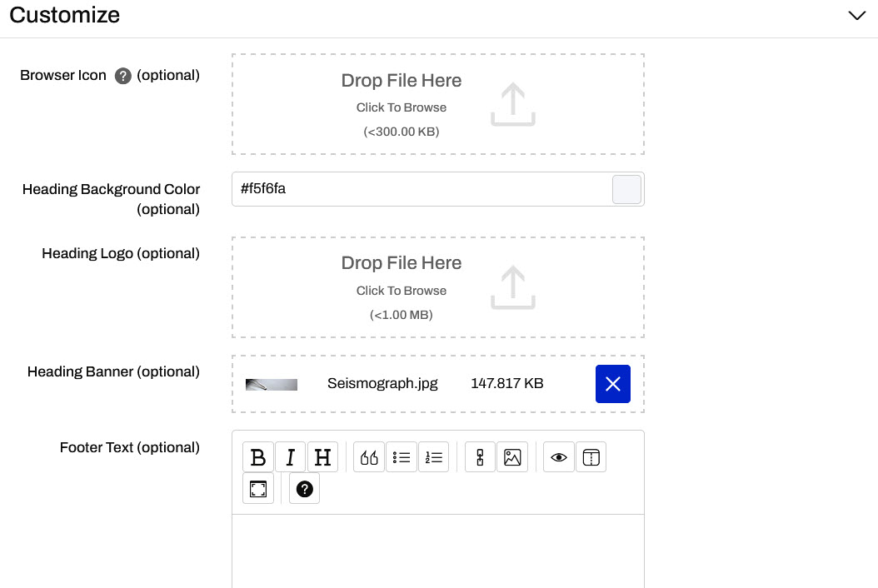The width and height of the screenshot is (878, 588).
Task: Create a numbered list in footer editor
Action: coord(434,457)
